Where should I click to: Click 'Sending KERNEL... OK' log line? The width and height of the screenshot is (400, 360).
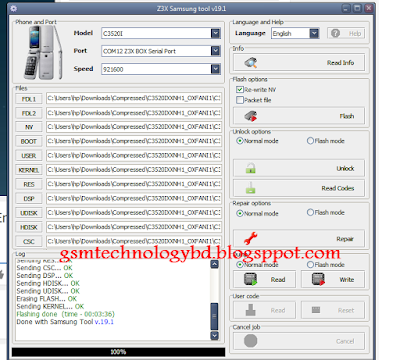coord(50,306)
